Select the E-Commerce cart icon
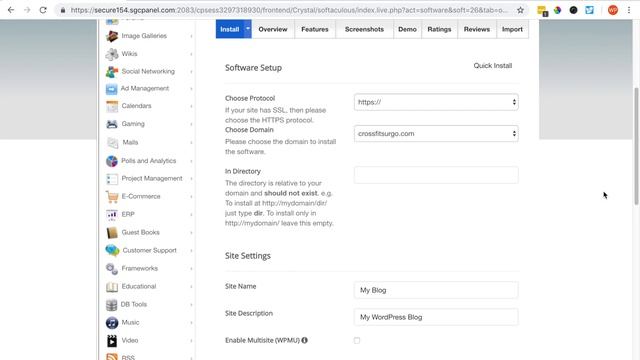Screen dimensions: 640x360 click(112, 197)
